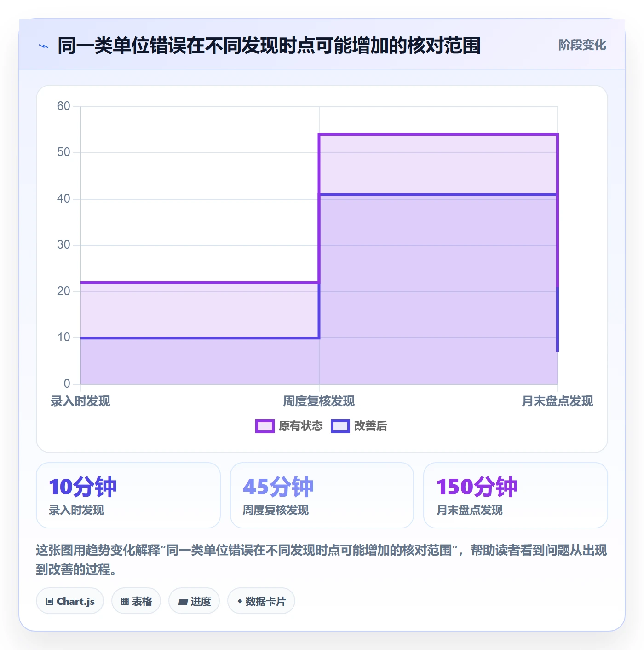The height and width of the screenshot is (650, 644).
Task: Select the 进度 tag chip
Action: coord(194,601)
